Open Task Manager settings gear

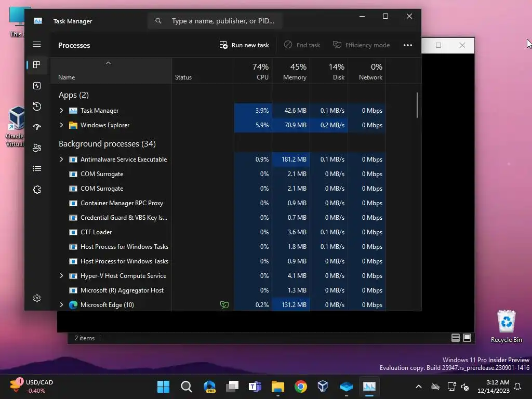point(37,298)
